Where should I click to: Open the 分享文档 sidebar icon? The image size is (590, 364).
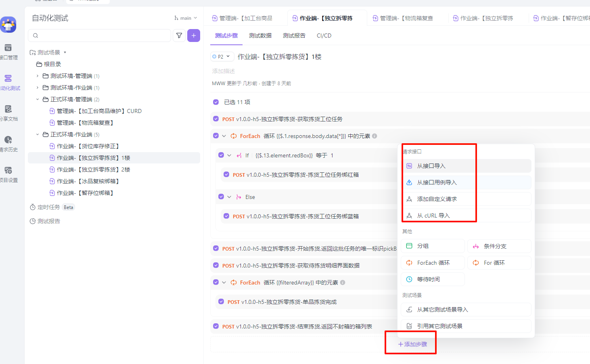coord(8,109)
